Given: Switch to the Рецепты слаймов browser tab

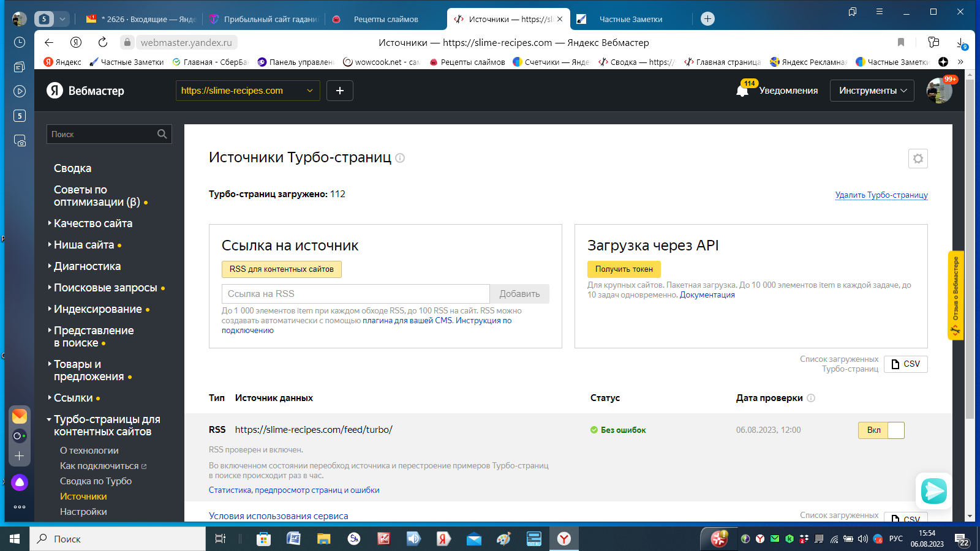Looking at the screenshot, I should tap(386, 19).
